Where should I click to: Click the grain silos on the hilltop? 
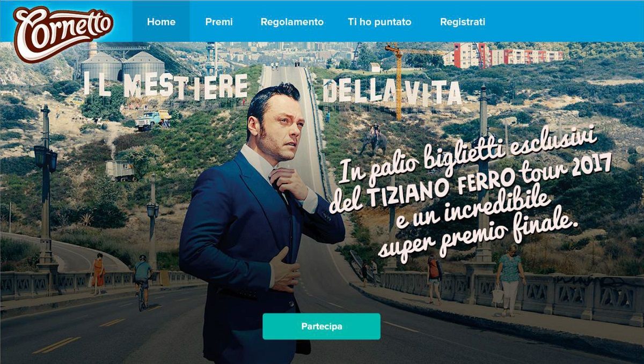tap(123, 65)
